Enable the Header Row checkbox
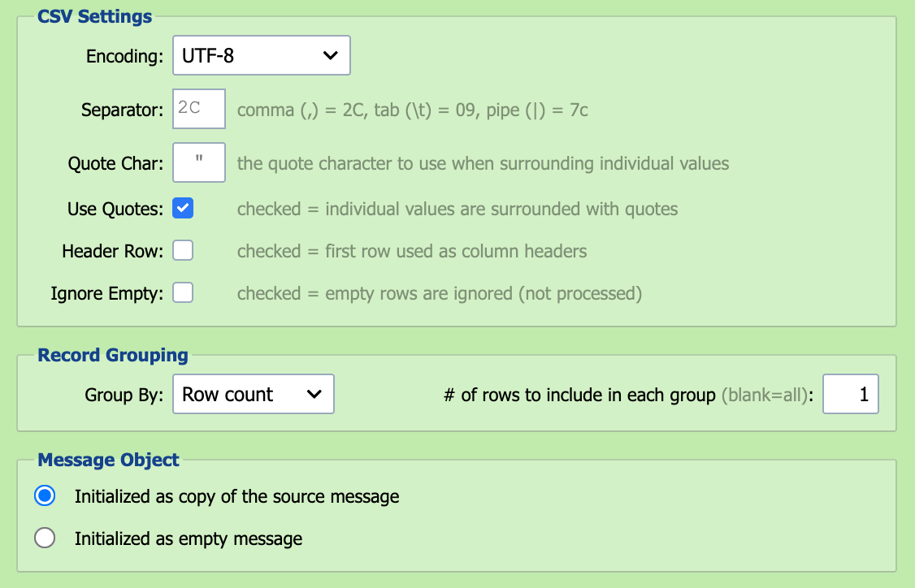 (x=183, y=250)
